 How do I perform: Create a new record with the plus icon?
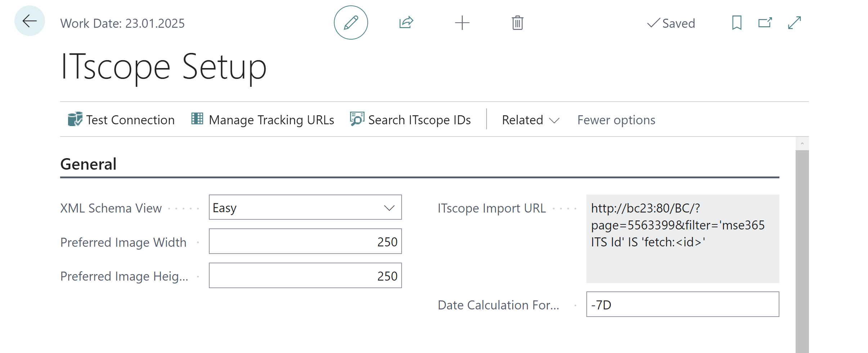pos(462,22)
